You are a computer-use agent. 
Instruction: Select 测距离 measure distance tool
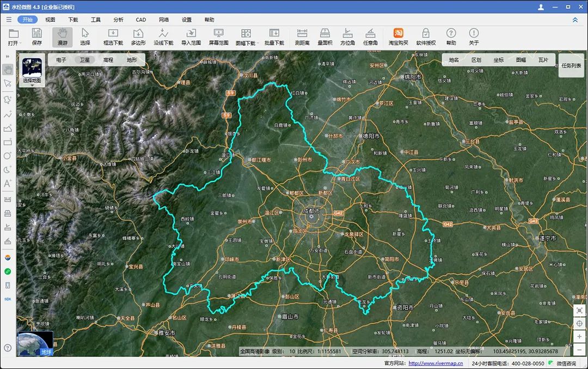tap(302, 37)
